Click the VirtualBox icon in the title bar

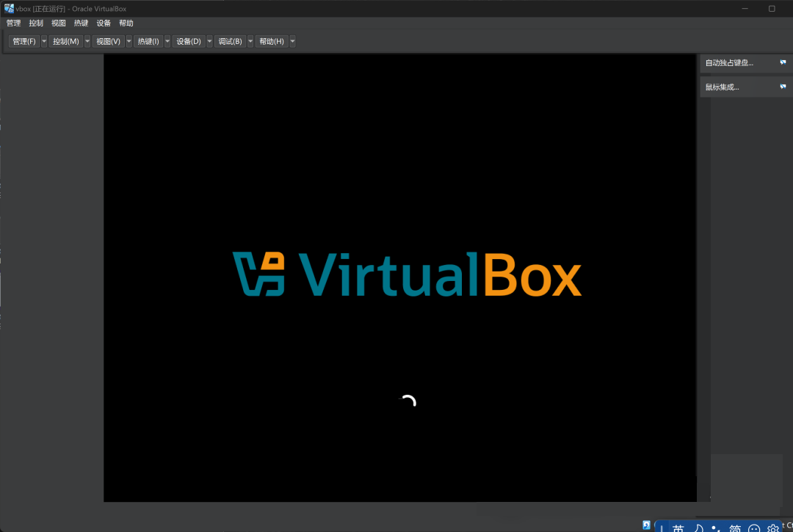[x=9, y=8]
